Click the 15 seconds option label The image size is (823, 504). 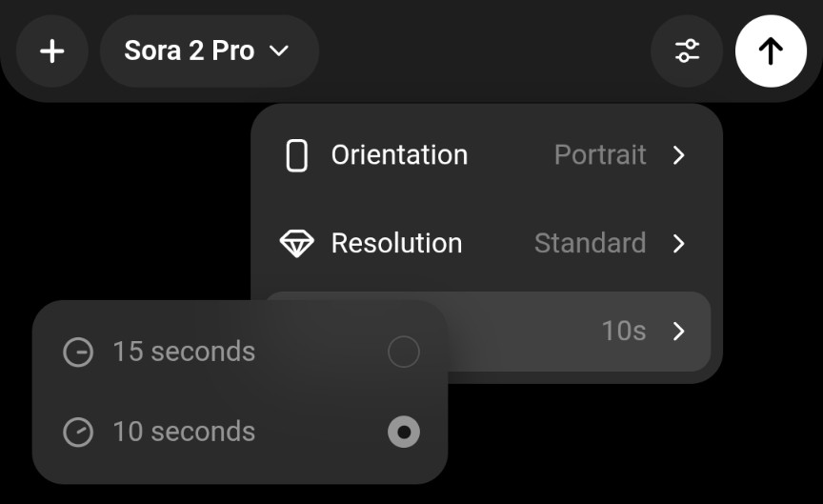tap(184, 353)
